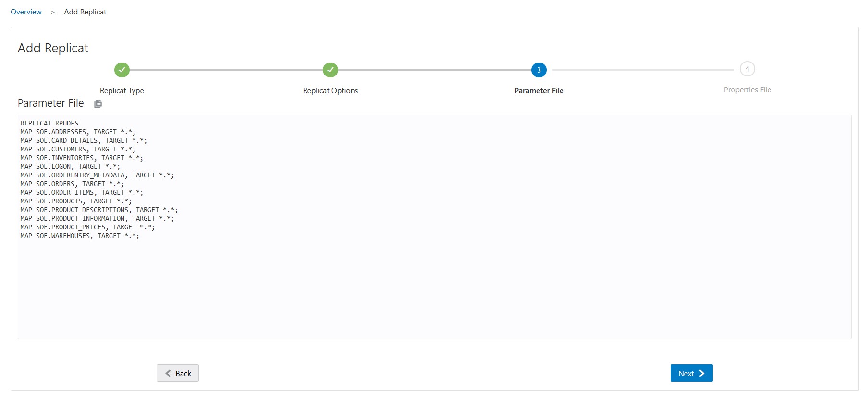Click the REPLICAT RPHDFS line in the editor
This screenshot has width=868, height=401.
click(49, 124)
